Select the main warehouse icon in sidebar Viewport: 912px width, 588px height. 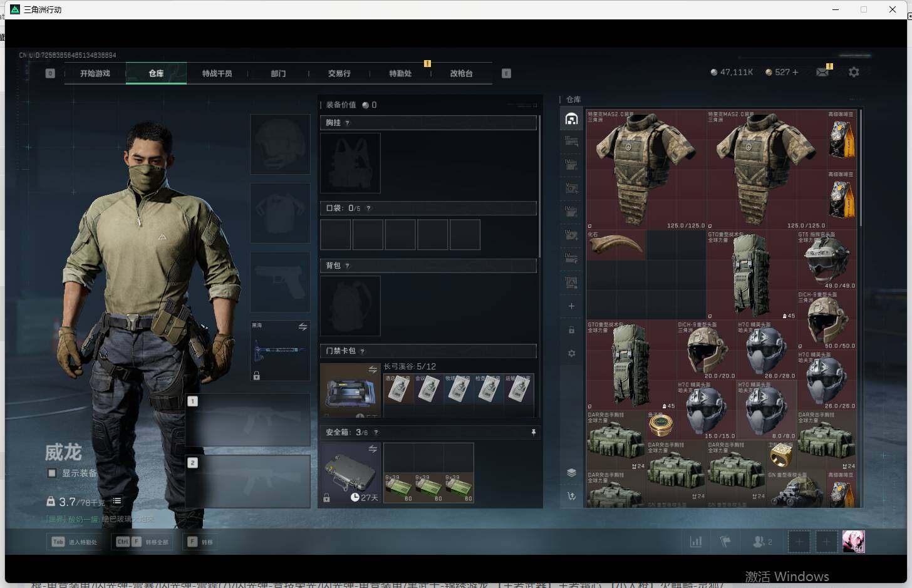point(571,118)
